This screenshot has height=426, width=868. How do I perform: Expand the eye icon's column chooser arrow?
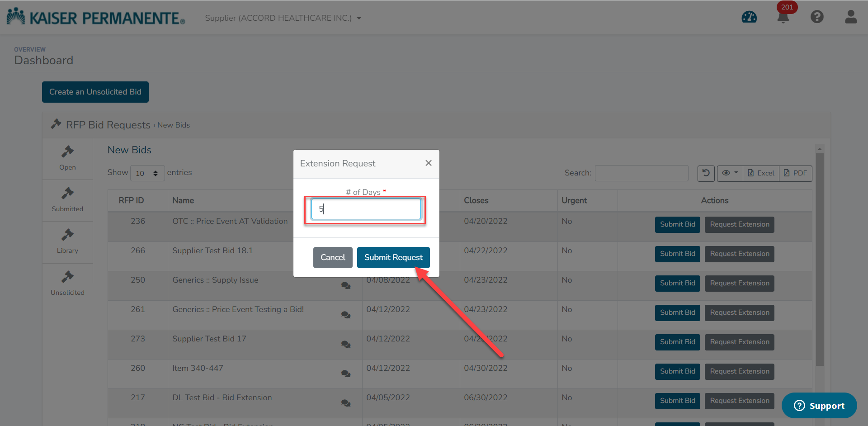[x=735, y=173]
